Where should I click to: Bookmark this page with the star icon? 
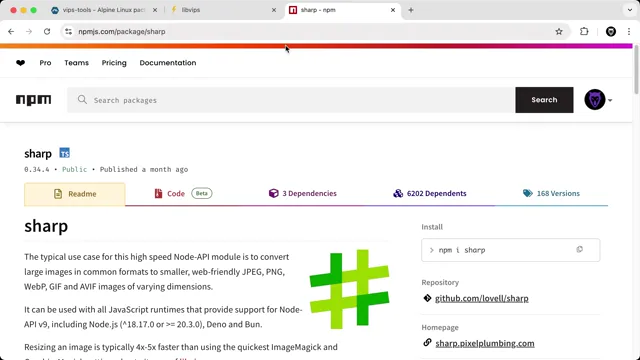click(559, 31)
